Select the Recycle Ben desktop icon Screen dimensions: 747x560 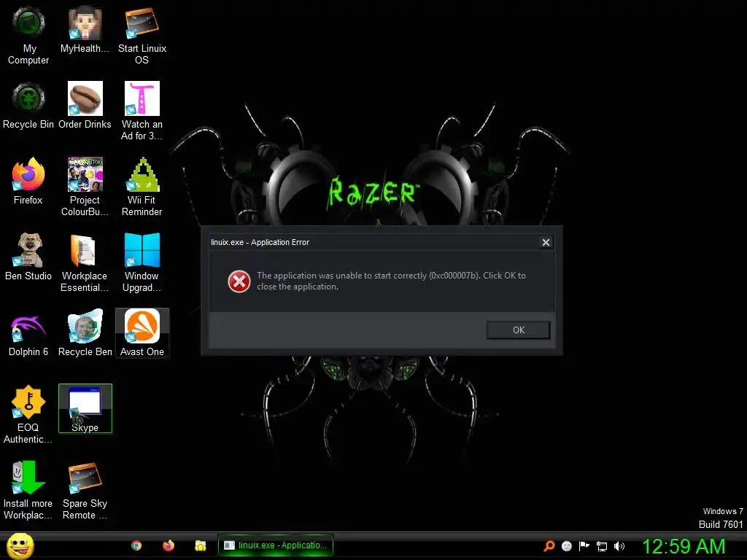[85, 333]
